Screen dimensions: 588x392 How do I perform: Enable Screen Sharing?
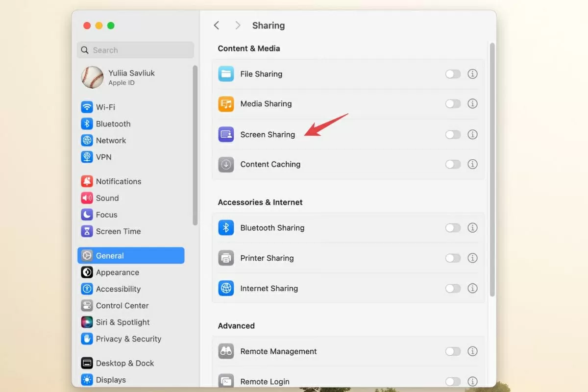pyautogui.click(x=453, y=134)
